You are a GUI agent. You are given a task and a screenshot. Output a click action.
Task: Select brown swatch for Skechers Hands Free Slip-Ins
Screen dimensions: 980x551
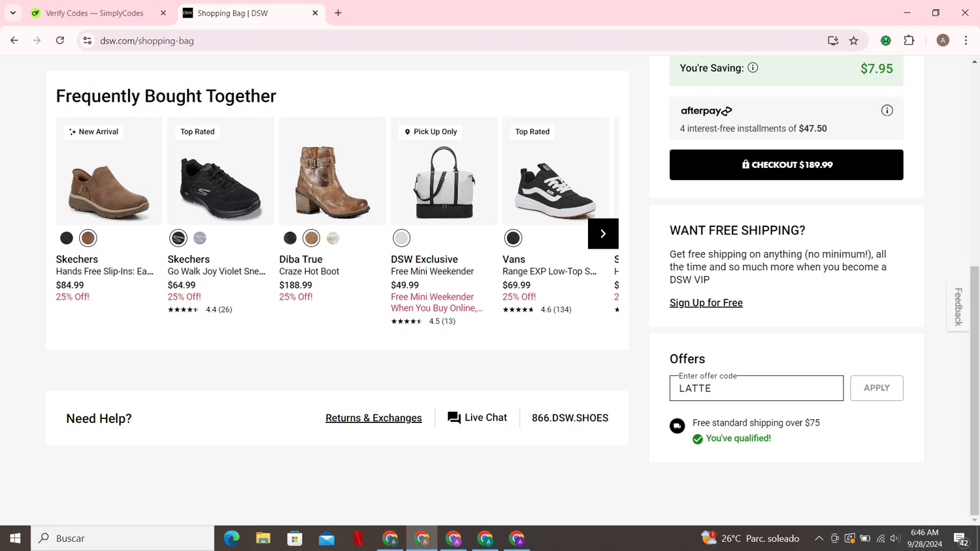88,238
